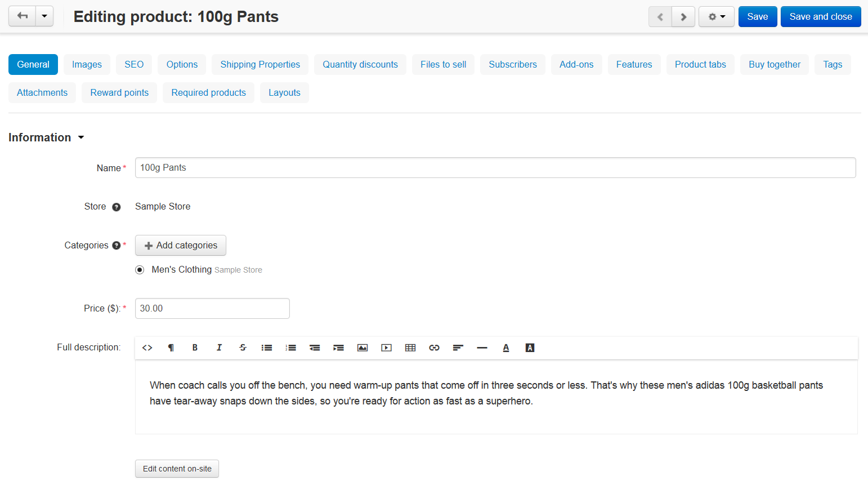Image resolution: width=868 pixels, height=485 pixels.
Task: Insert a table into description
Action: [x=410, y=348]
